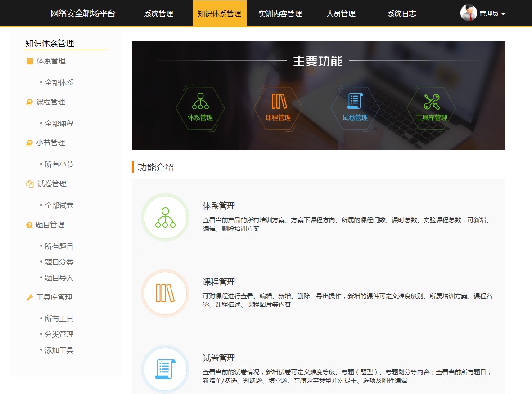
Task: Switch to the 系统管理 tab
Action: [158, 13]
